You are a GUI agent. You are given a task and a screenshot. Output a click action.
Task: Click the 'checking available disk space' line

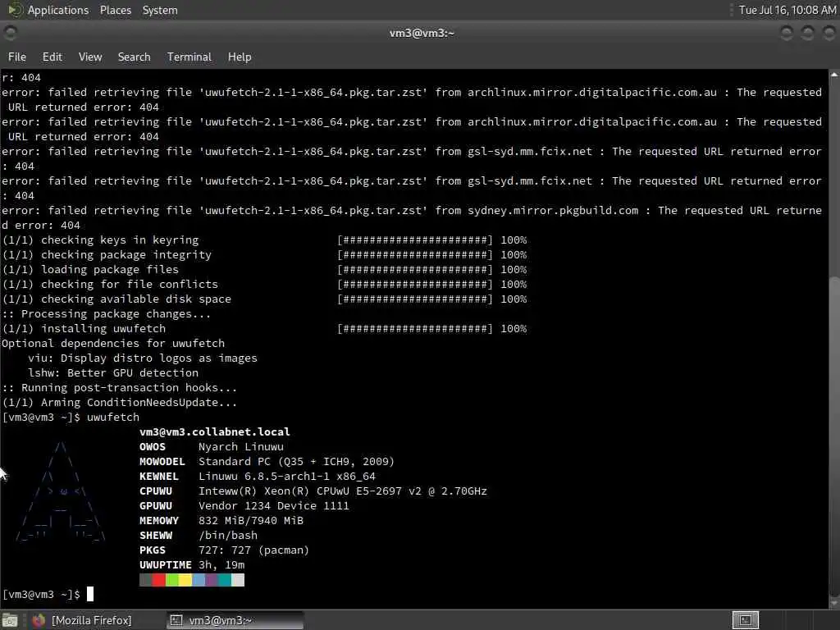[265, 299]
